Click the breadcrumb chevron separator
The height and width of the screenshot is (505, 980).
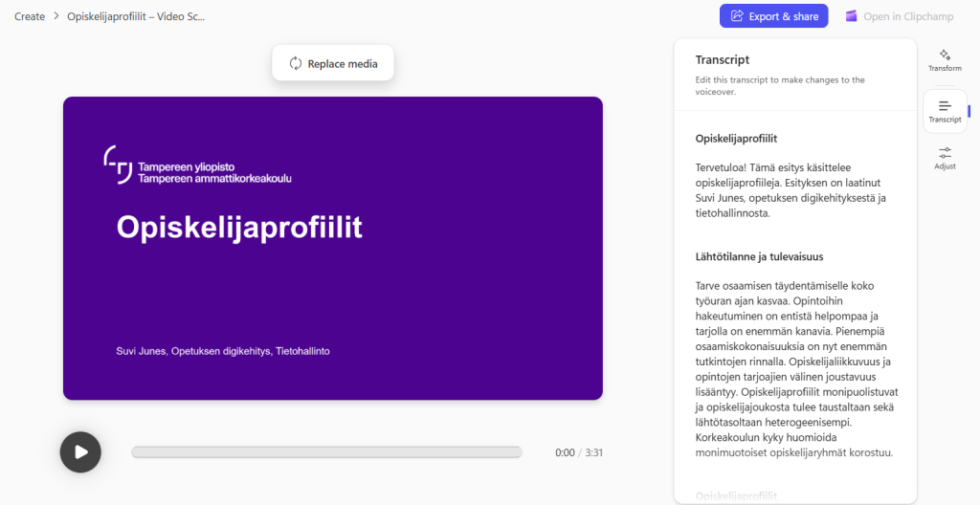[x=56, y=16]
